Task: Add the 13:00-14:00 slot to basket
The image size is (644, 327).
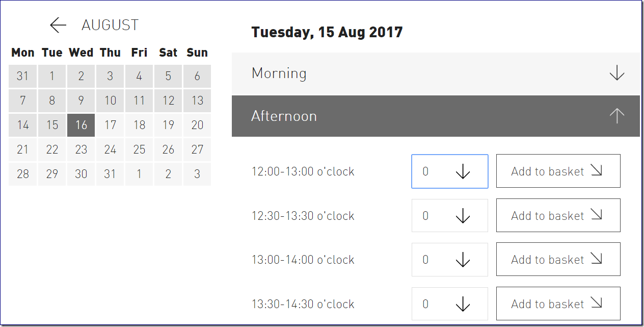Action: coord(558,260)
